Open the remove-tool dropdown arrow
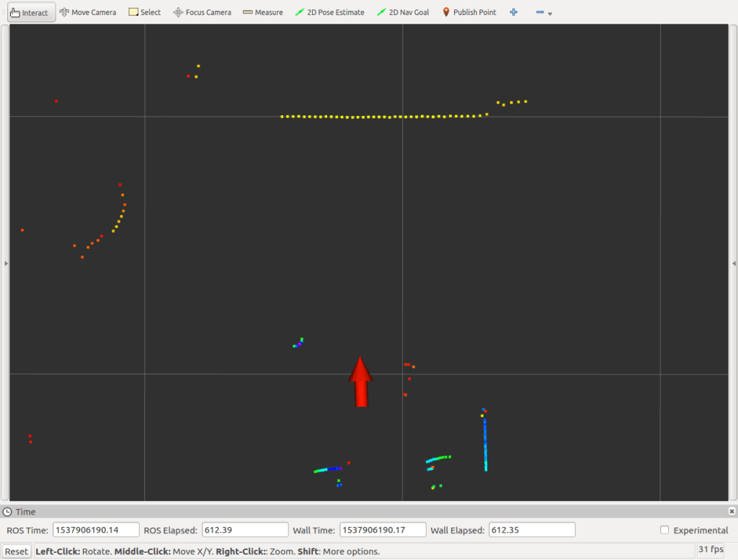 click(x=550, y=14)
